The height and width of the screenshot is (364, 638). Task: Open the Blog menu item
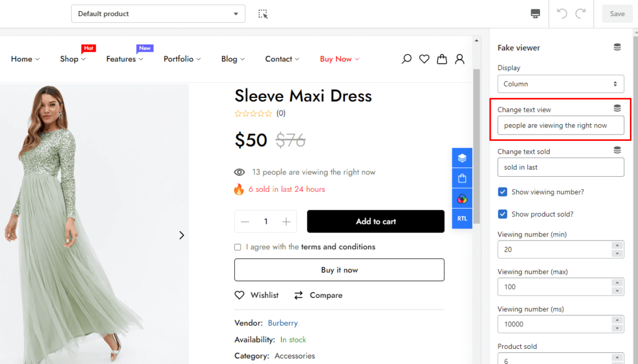pyautogui.click(x=231, y=59)
